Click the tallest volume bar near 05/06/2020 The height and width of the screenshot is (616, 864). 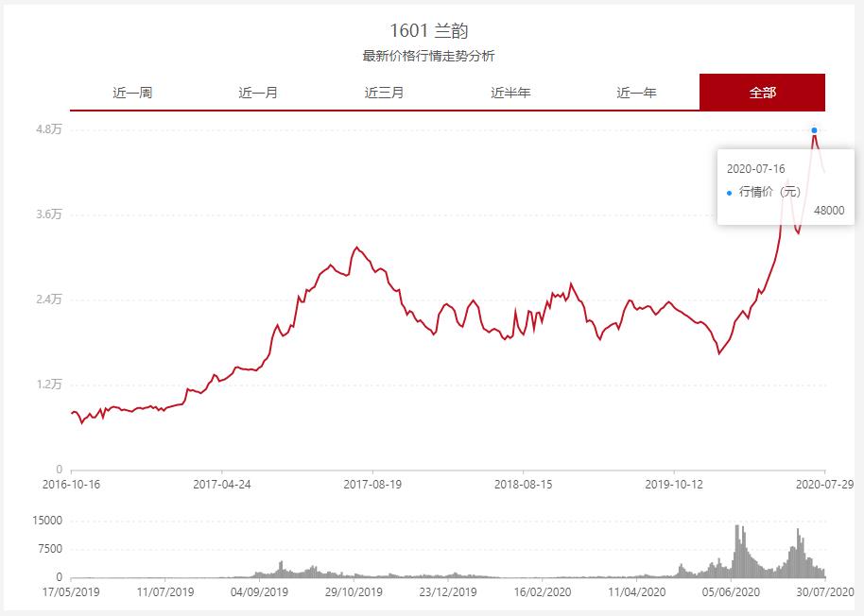point(736,548)
